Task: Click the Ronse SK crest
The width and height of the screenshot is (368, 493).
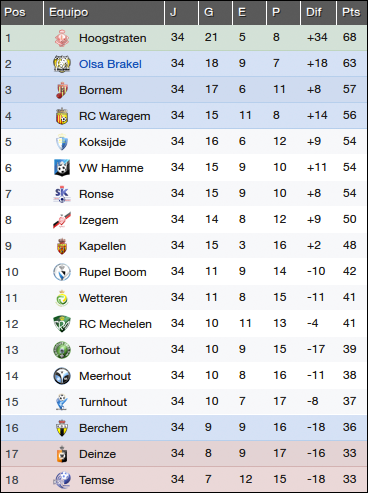Action: (x=62, y=194)
